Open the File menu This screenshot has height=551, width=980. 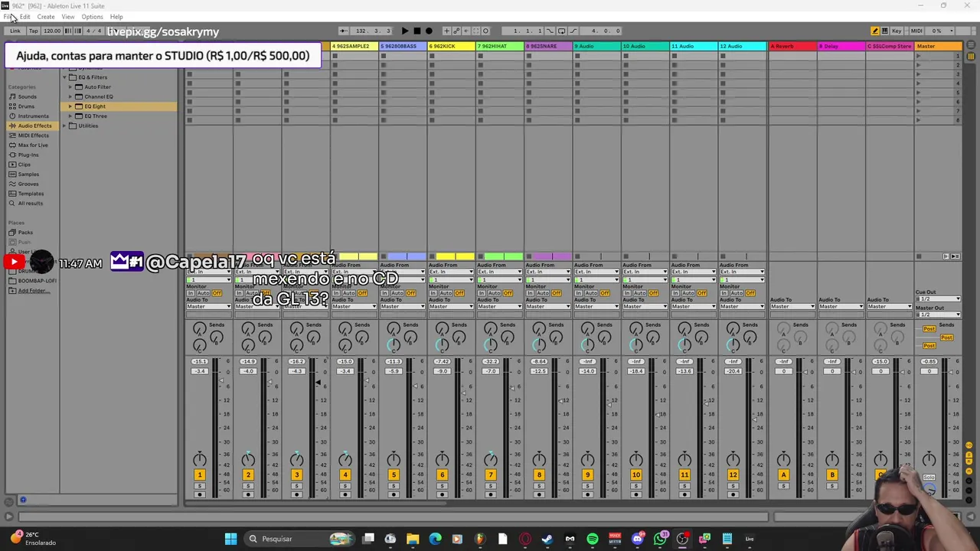[7, 17]
